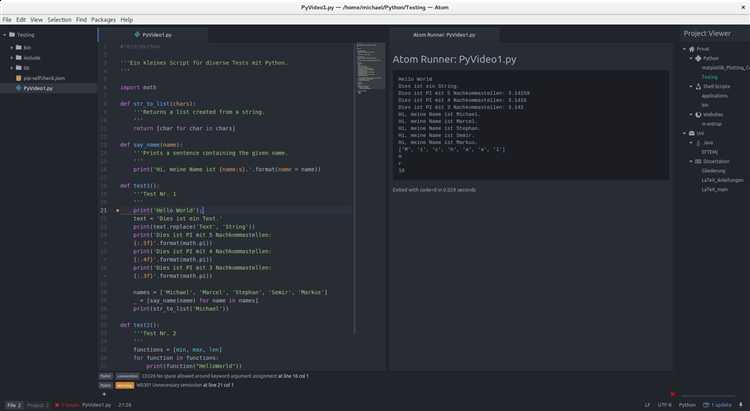Click the Shell Scripte group icon
Screen dimensions: 750x411
pos(698,87)
